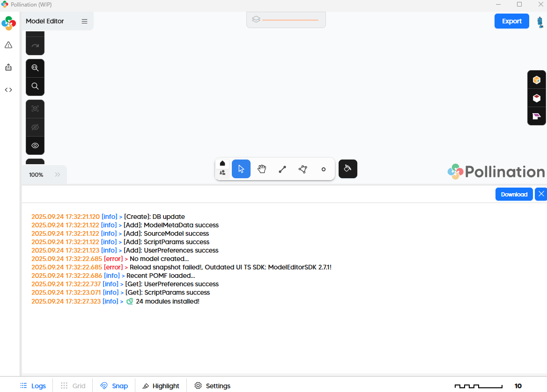547x392 pixels.
Task: Click the orange cube with window icon
Action: [537, 80]
